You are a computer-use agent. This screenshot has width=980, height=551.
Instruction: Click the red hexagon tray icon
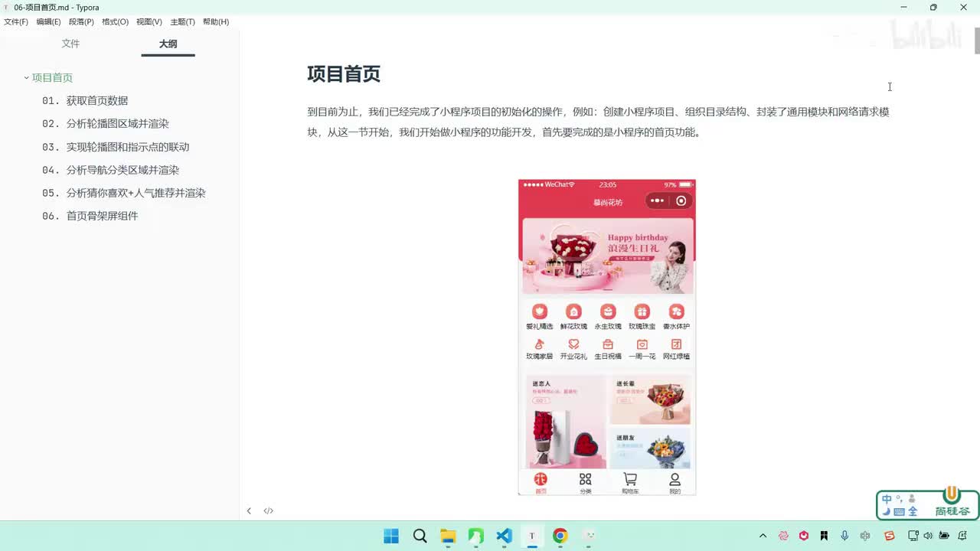pyautogui.click(x=804, y=536)
